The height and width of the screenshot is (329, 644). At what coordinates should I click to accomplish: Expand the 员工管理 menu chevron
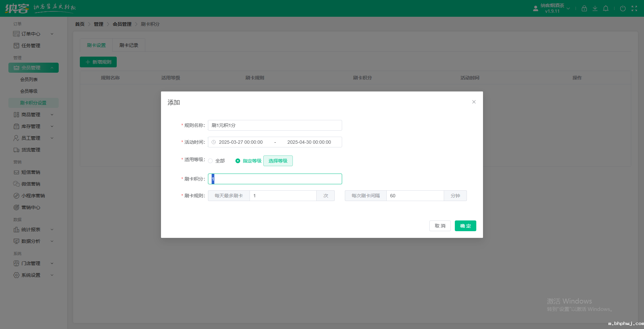[x=52, y=138]
